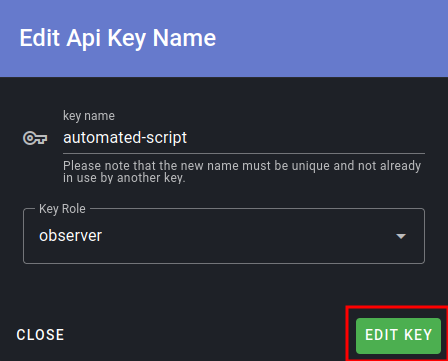The width and height of the screenshot is (448, 361).
Task: Click the blank area right of observer
Action: (247, 236)
